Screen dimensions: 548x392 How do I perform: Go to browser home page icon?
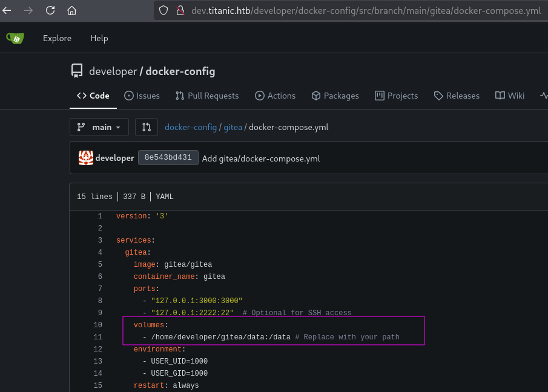(71, 10)
